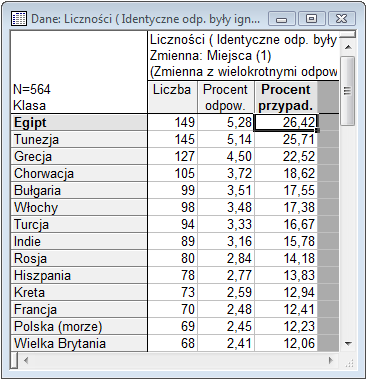The height and width of the screenshot is (380, 367).
Task: Click the spreadsheet icon in title bar
Action: pos(19,19)
